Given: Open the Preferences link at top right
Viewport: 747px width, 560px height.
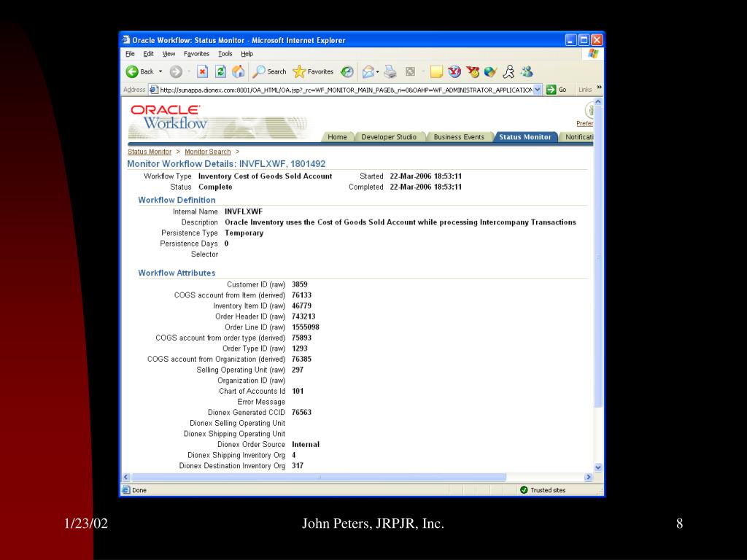Looking at the screenshot, I should pos(584,123).
